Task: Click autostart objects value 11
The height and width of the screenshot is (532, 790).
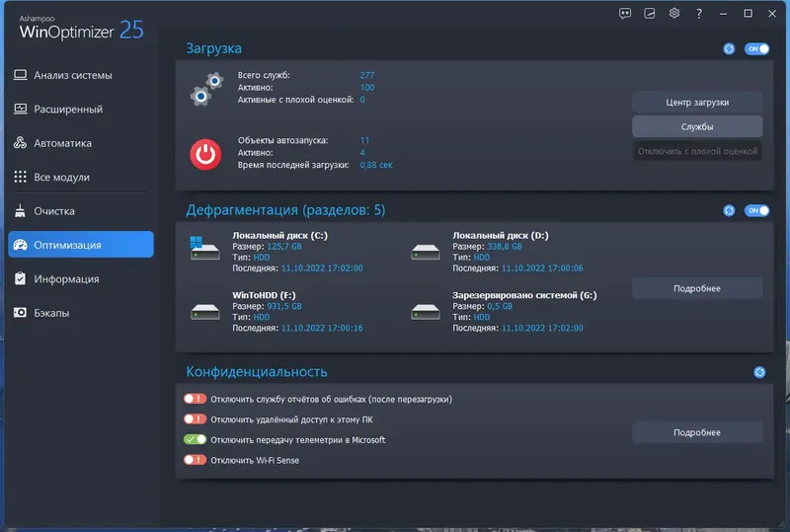Action: pyautogui.click(x=364, y=140)
